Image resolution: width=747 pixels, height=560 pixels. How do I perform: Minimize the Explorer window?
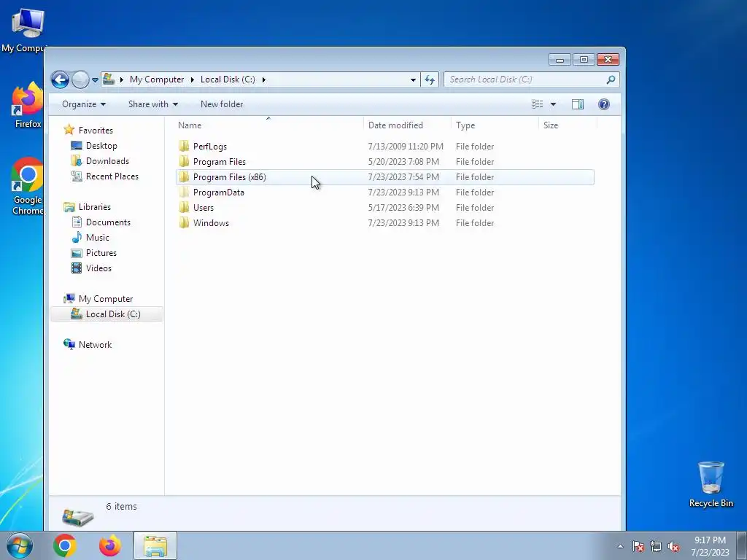(x=560, y=60)
